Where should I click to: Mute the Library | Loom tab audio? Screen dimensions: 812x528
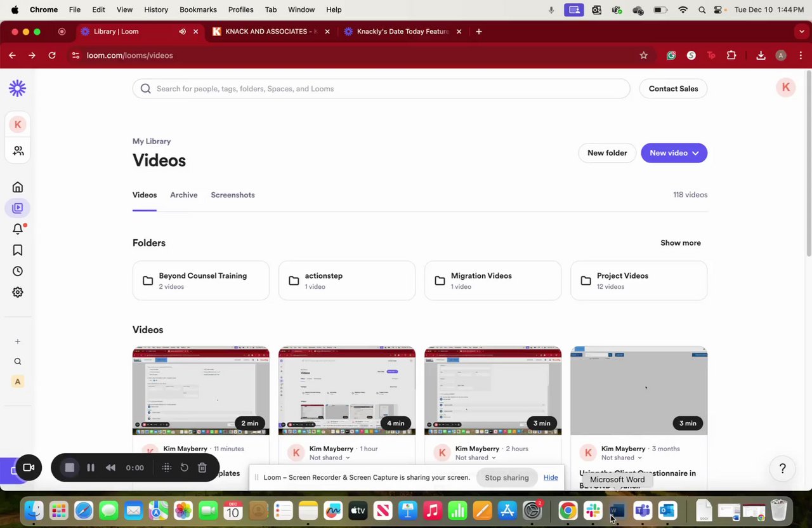click(182, 31)
